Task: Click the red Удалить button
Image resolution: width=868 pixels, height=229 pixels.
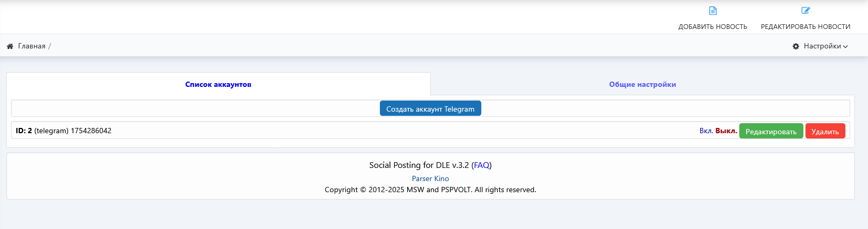Action: point(825,131)
